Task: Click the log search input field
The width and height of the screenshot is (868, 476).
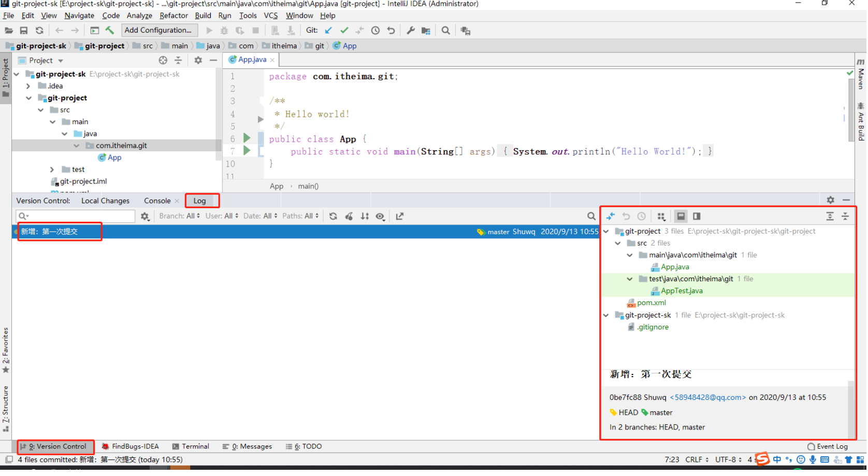Action: coord(78,217)
